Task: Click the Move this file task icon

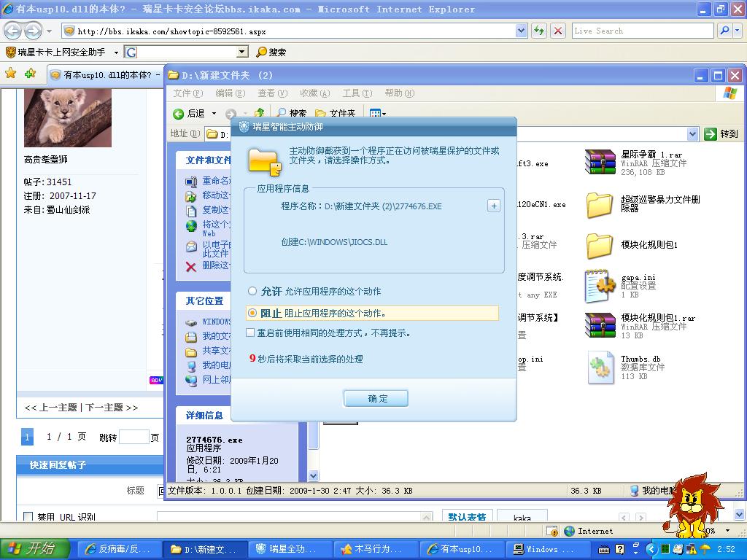Action: pyautogui.click(x=191, y=195)
